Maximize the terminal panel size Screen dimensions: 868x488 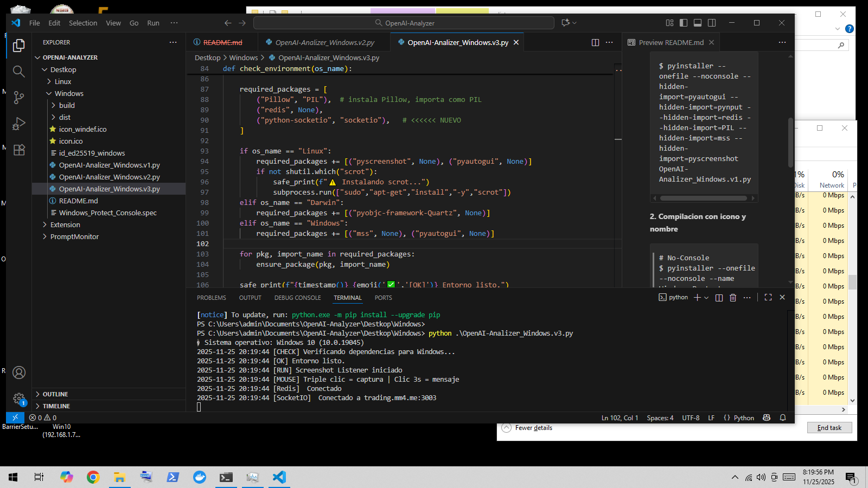768,298
